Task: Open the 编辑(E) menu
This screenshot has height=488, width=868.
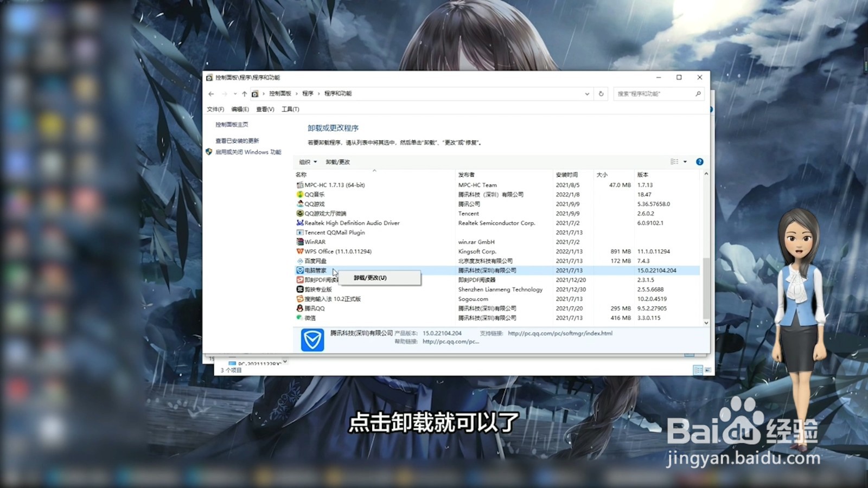Action: [240, 109]
